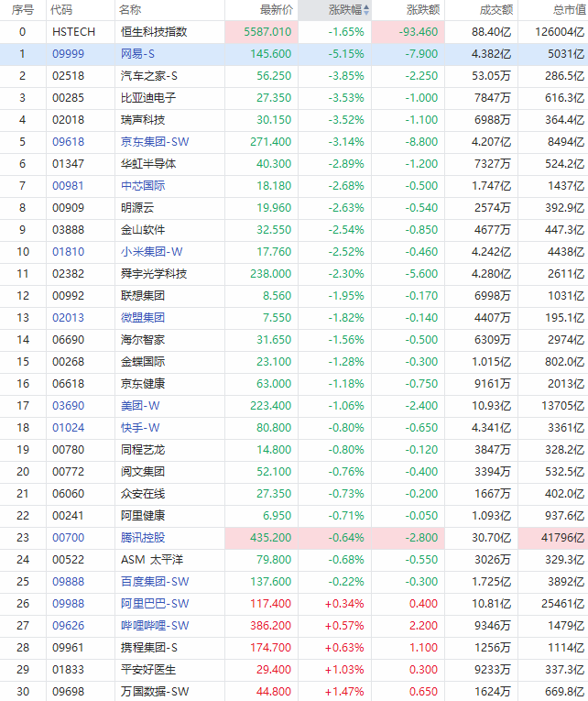Screen dimensions: 588x701
Task: Select 恒生科技指数 row name
Action: [x=154, y=32]
